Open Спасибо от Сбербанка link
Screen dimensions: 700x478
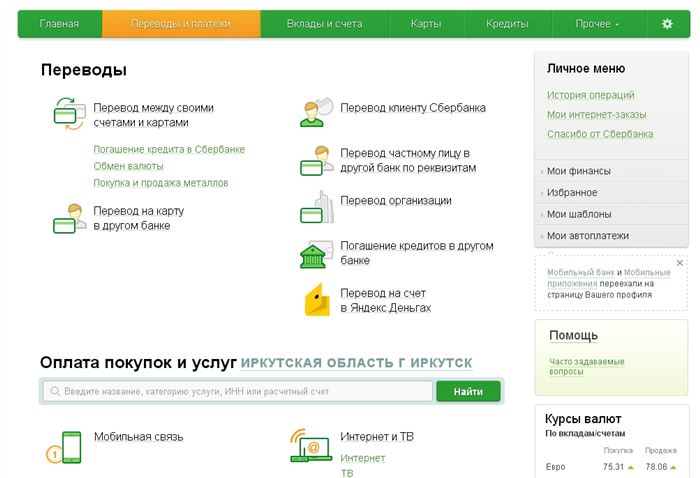click(x=600, y=134)
